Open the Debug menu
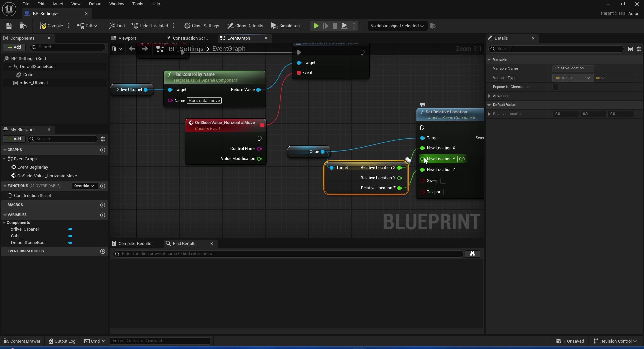This screenshot has height=349, width=644. [x=95, y=4]
